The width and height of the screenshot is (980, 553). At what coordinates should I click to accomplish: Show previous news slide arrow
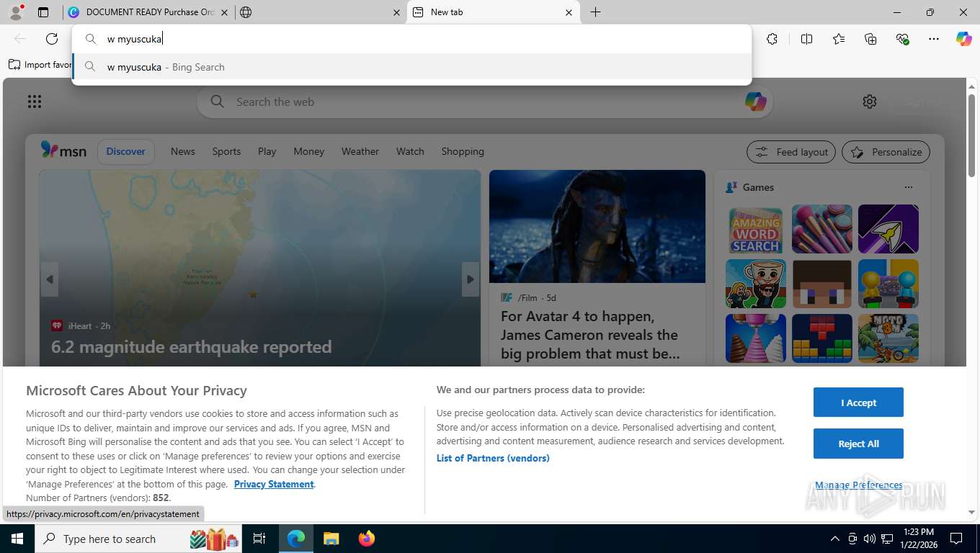50,279
